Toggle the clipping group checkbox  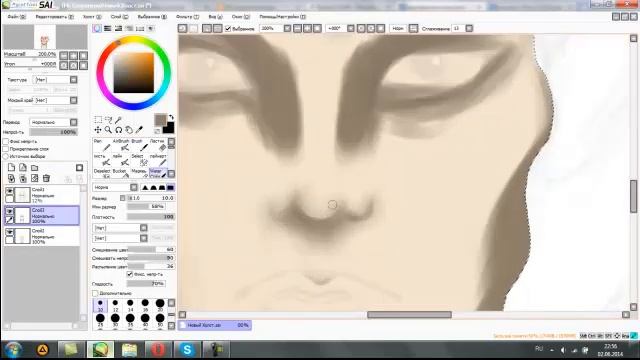click(x=6, y=149)
